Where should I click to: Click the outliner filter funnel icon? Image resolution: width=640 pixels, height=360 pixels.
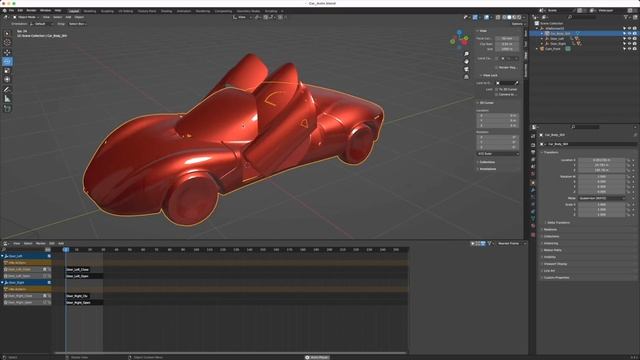click(x=626, y=17)
